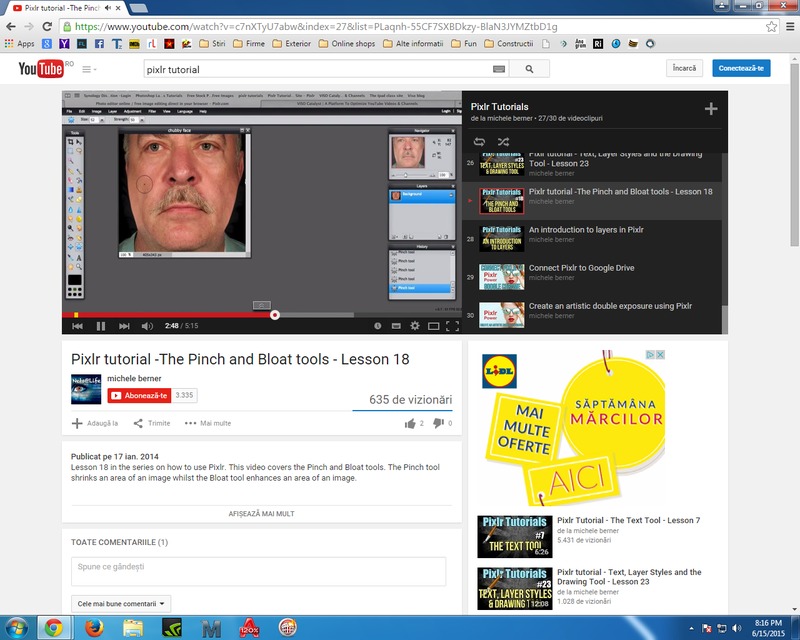Click the Share arrow icon beside Trimite
Screen dimensions: 800x640
pos(138,423)
